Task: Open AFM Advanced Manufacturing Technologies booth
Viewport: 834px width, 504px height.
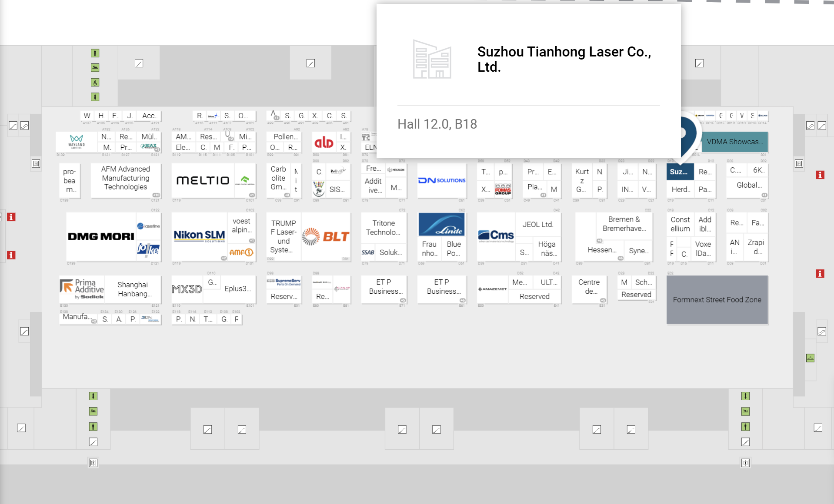Action: (x=126, y=178)
